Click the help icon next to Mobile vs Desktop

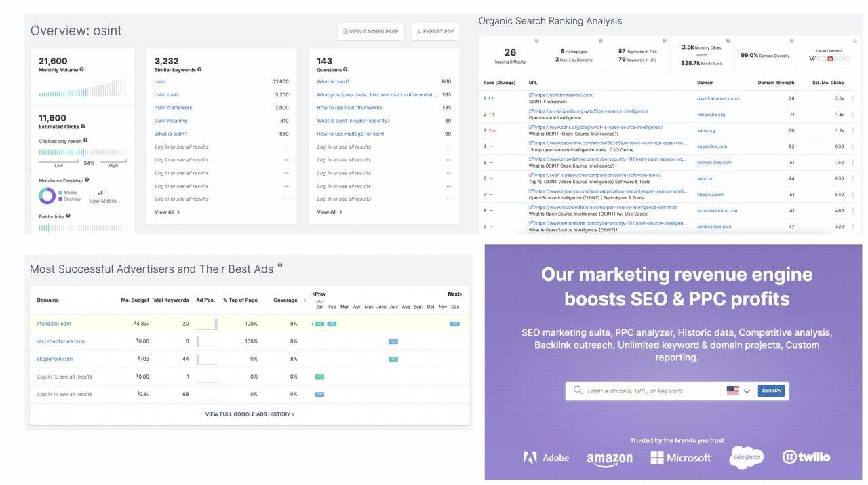87,181
